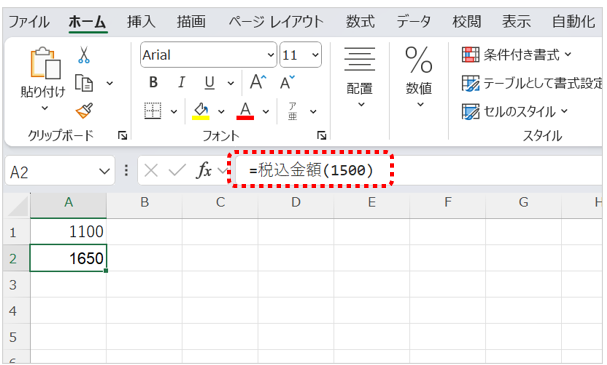Decrease font size with smaller A icon
The width and height of the screenshot is (607, 365).
click(287, 82)
